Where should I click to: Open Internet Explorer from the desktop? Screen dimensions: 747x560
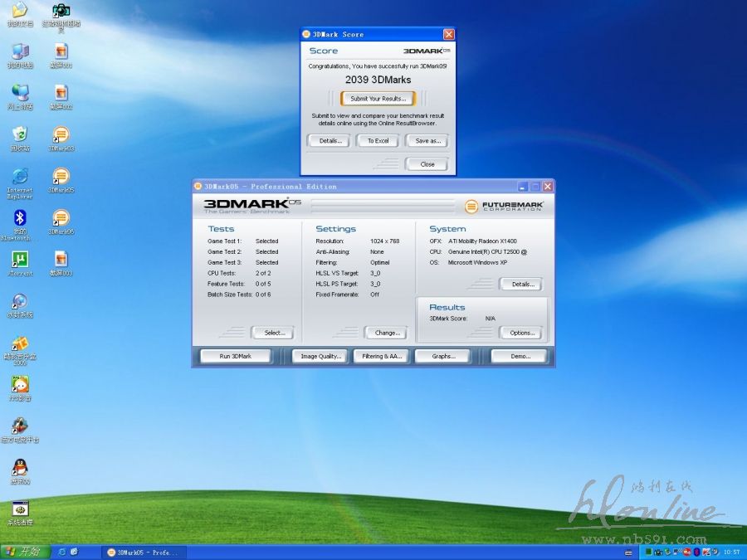[20, 177]
